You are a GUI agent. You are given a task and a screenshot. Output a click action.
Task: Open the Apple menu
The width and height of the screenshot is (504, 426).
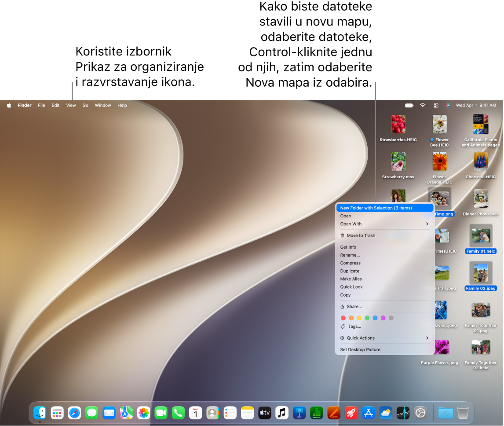(9, 105)
